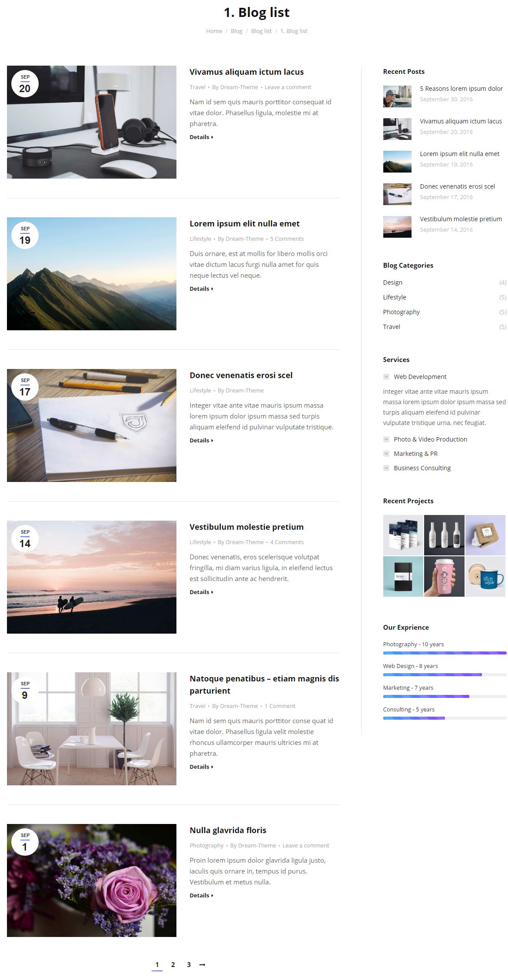Click the SEP 20 date badge
The width and height of the screenshot is (508, 980).
25,84
